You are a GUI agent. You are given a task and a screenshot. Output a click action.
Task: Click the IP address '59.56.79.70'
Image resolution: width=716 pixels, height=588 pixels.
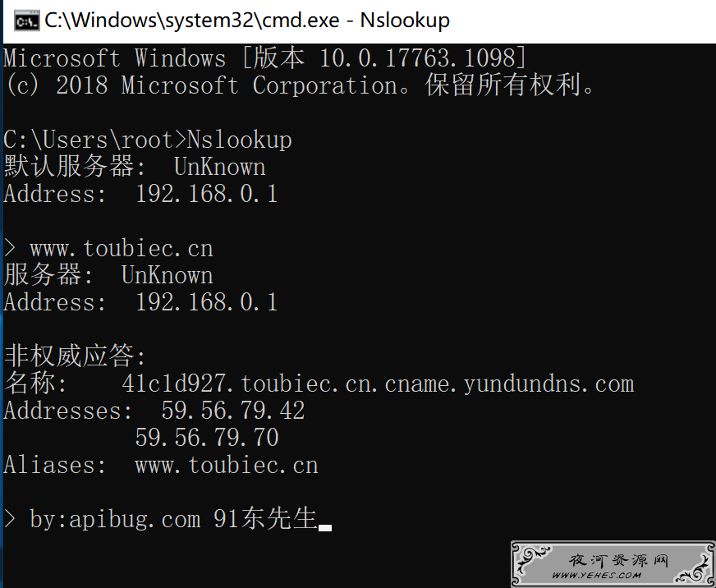[x=207, y=438]
